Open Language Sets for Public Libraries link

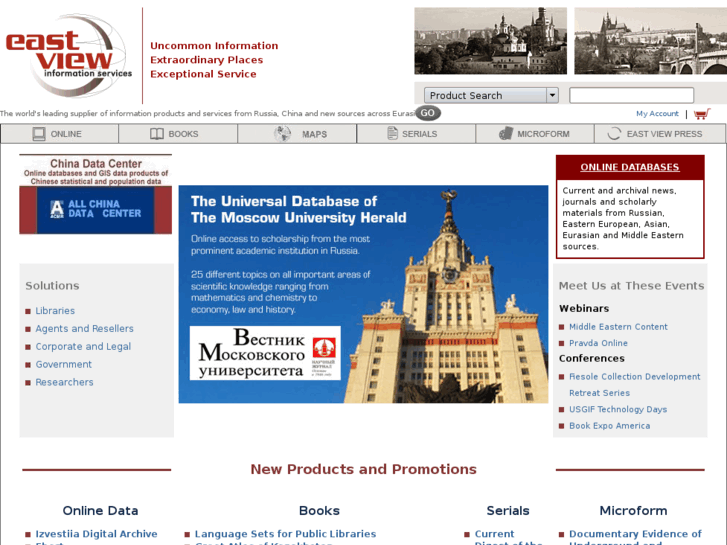pyautogui.click(x=285, y=534)
